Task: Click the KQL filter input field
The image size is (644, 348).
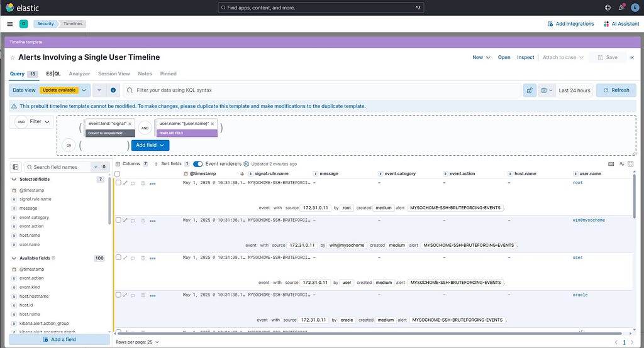Action: [322, 90]
